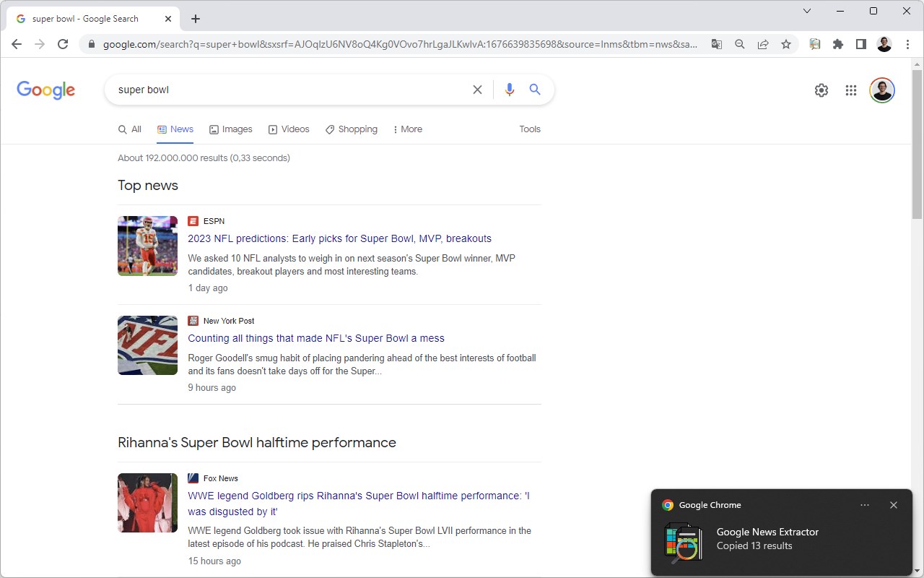This screenshot has width=924, height=578.
Task: Click the 15 hours ago timestamp
Action: coord(214,561)
